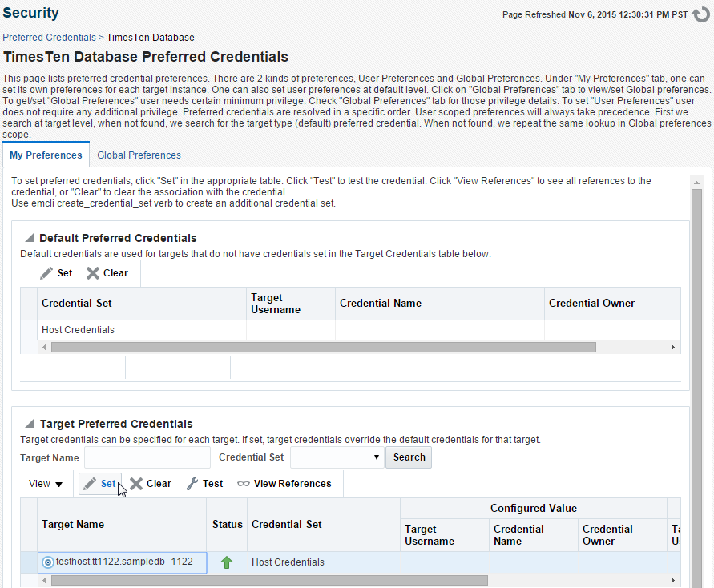This screenshot has width=714, height=588.
Task: Click Clear in the Target Preferred Credentials toolbar
Action: pyautogui.click(x=151, y=484)
